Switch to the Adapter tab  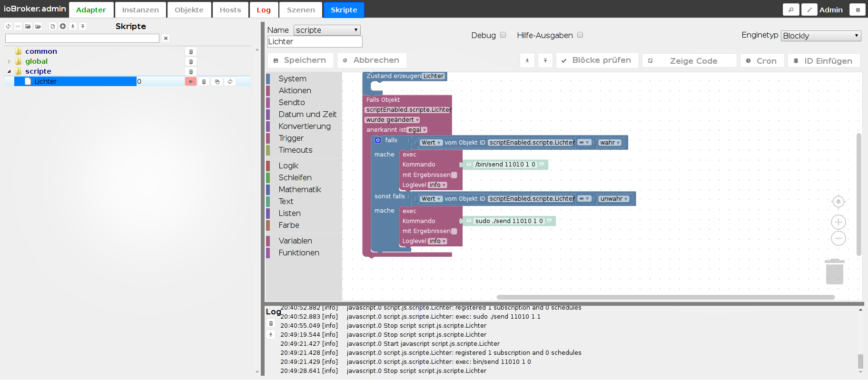point(91,10)
